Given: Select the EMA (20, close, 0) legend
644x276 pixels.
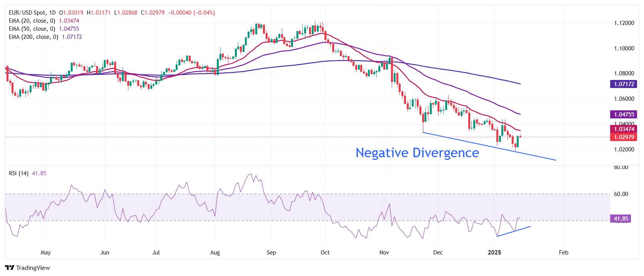Looking at the screenshot, I should (x=32, y=21).
